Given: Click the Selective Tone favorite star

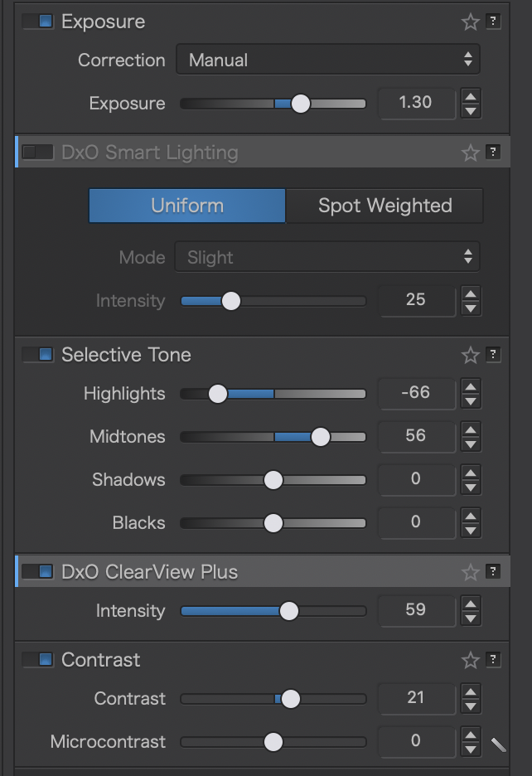Looking at the screenshot, I should click(471, 356).
